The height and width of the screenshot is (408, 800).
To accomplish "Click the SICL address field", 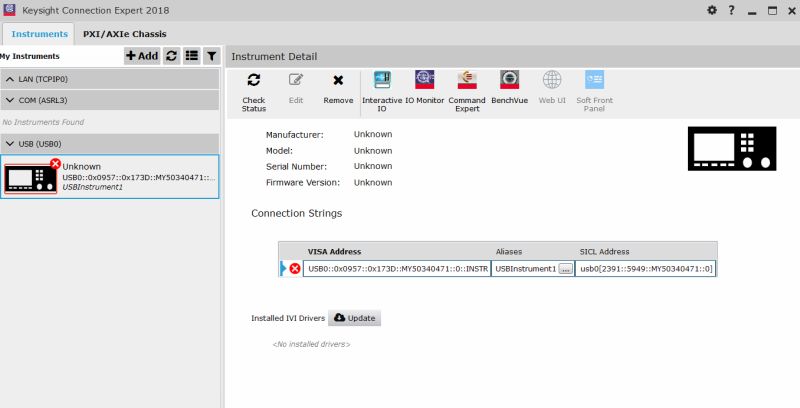I will coord(646,269).
